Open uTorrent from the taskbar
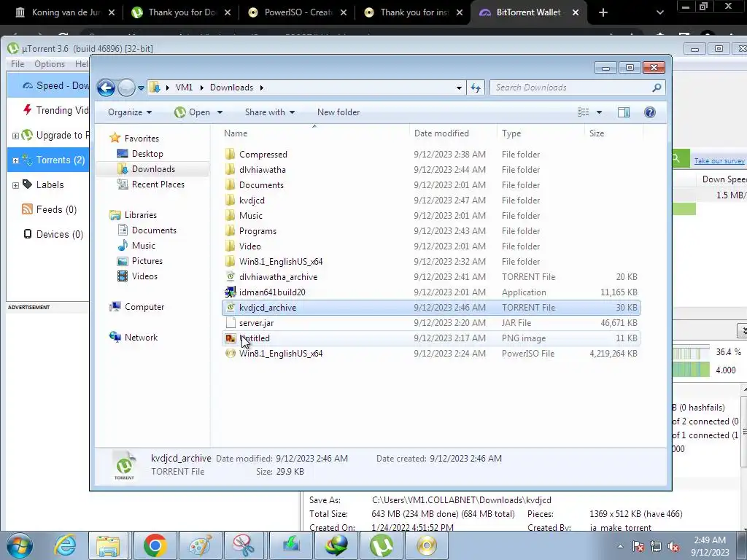The width and height of the screenshot is (747, 560). (x=381, y=545)
